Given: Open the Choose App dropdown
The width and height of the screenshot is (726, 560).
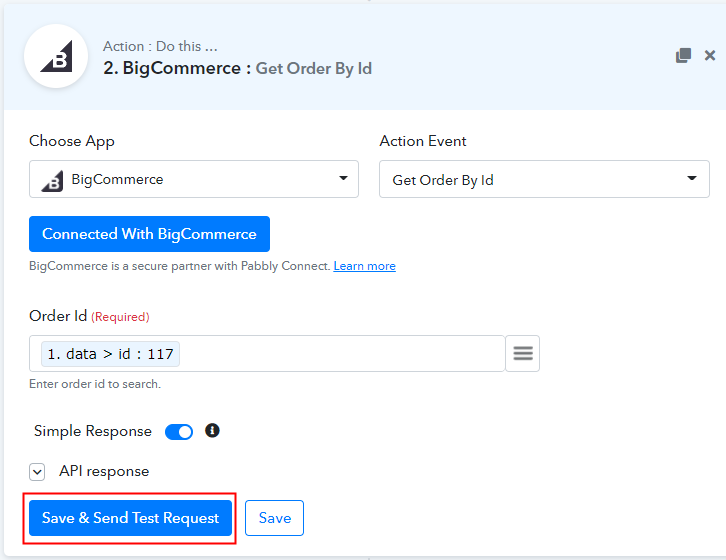Looking at the screenshot, I should (194, 179).
